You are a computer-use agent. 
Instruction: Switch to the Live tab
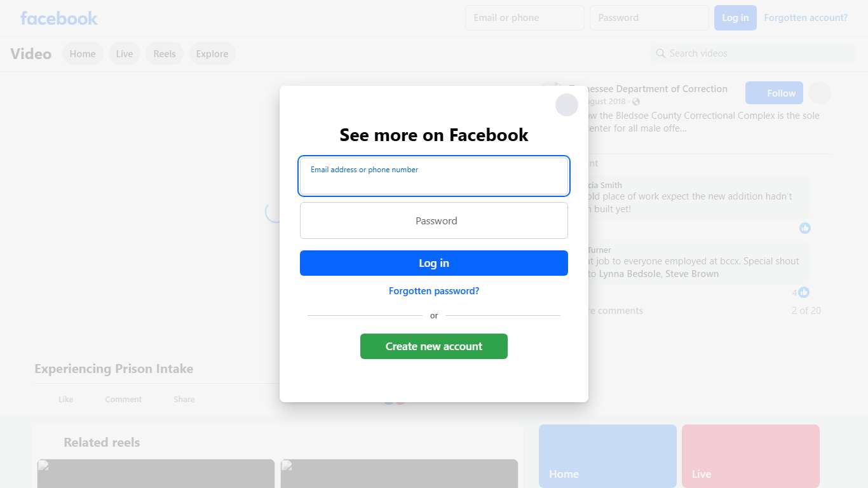pyautogui.click(x=125, y=54)
